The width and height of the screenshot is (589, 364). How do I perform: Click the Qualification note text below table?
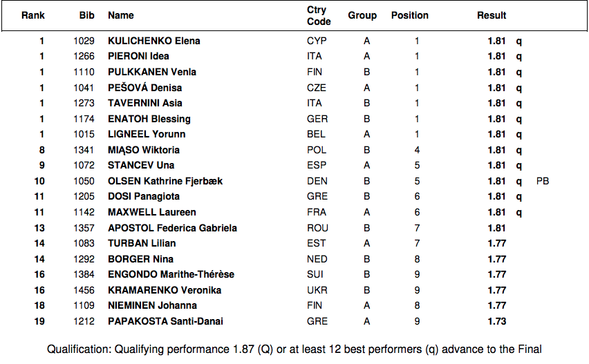(294, 349)
